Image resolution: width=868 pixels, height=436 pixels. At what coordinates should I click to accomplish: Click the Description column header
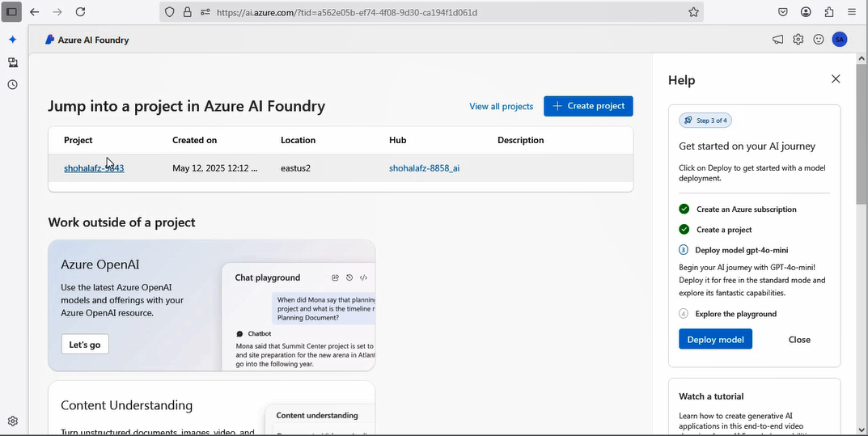click(520, 140)
